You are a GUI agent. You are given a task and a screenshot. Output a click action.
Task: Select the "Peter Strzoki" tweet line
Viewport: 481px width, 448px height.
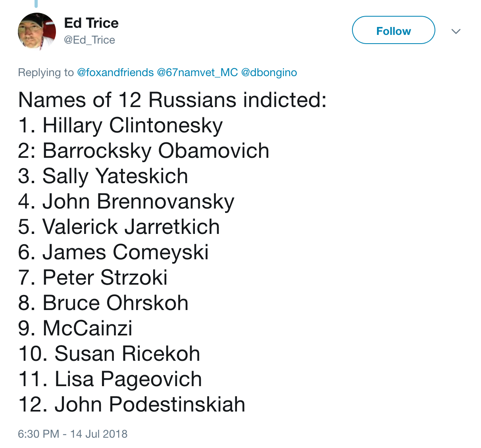click(93, 278)
